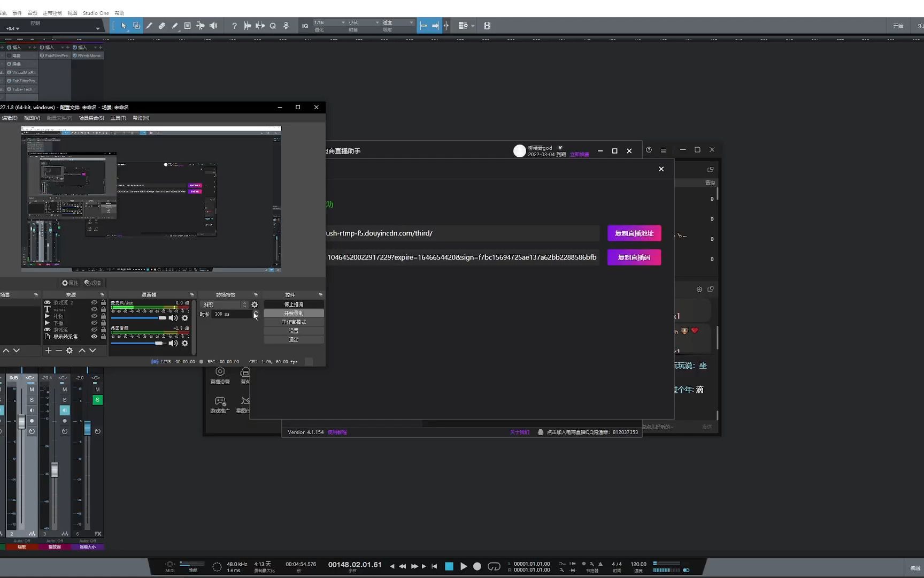This screenshot has height=578, width=924.
Task: Return to zero in transport bar
Action: click(x=434, y=566)
